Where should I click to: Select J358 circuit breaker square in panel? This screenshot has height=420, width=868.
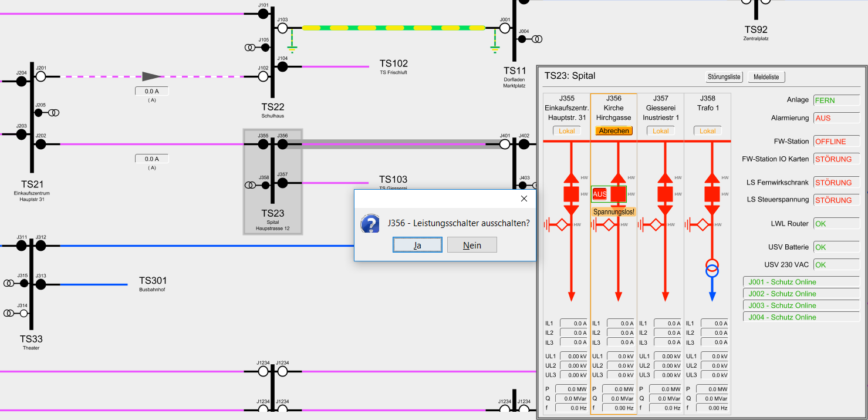point(712,194)
